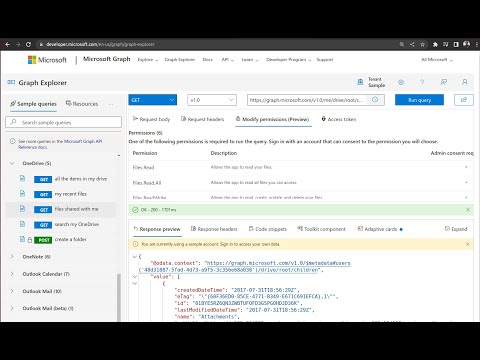Share page via browser share icon

[x=412, y=44]
